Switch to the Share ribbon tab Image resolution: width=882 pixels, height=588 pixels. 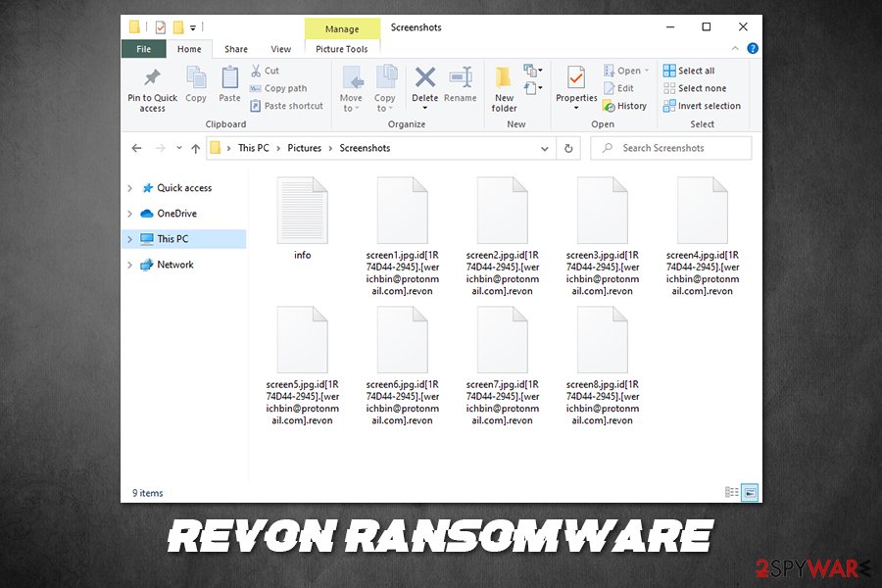point(235,49)
